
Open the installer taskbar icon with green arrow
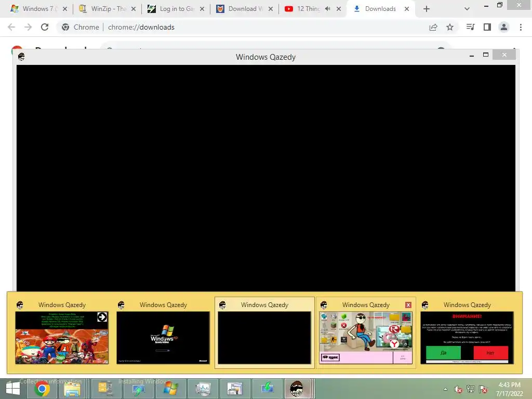pyautogui.click(x=138, y=389)
